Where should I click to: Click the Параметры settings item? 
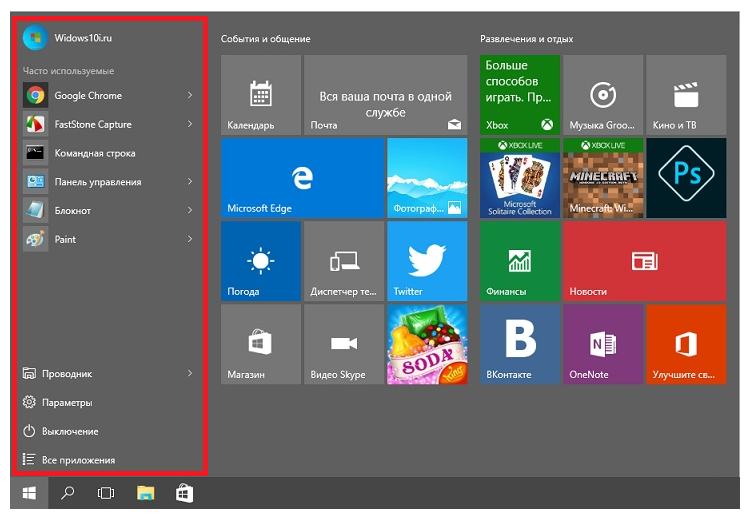click(66, 403)
